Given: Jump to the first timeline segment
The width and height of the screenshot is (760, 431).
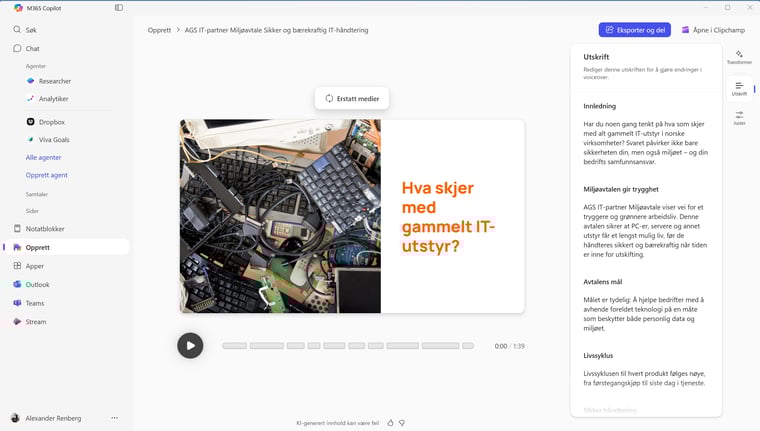Looking at the screenshot, I should pyautogui.click(x=235, y=346).
